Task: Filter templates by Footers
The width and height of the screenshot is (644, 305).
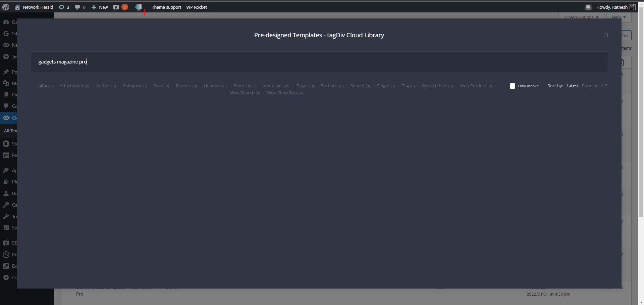Action: click(x=186, y=86)
